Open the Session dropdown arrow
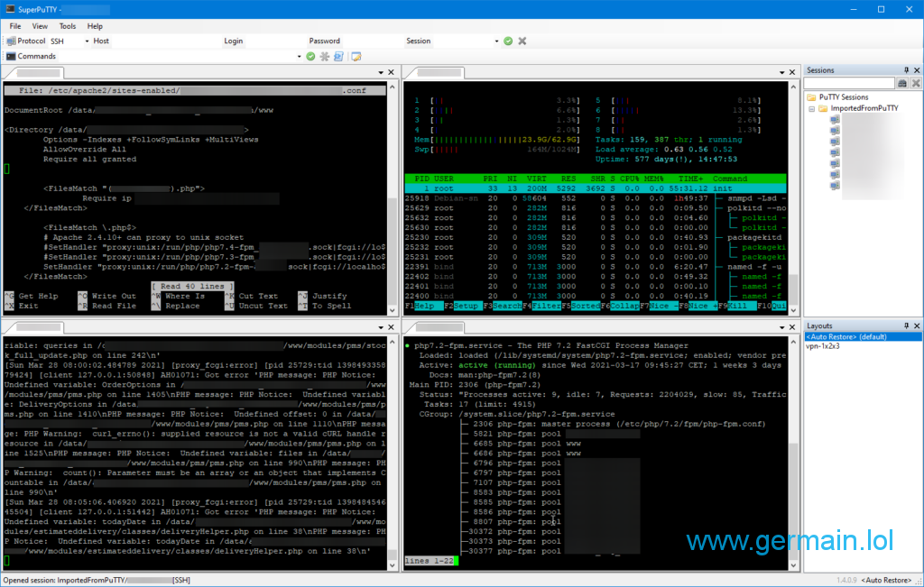The image size is (924, 587). click(496, 41)
